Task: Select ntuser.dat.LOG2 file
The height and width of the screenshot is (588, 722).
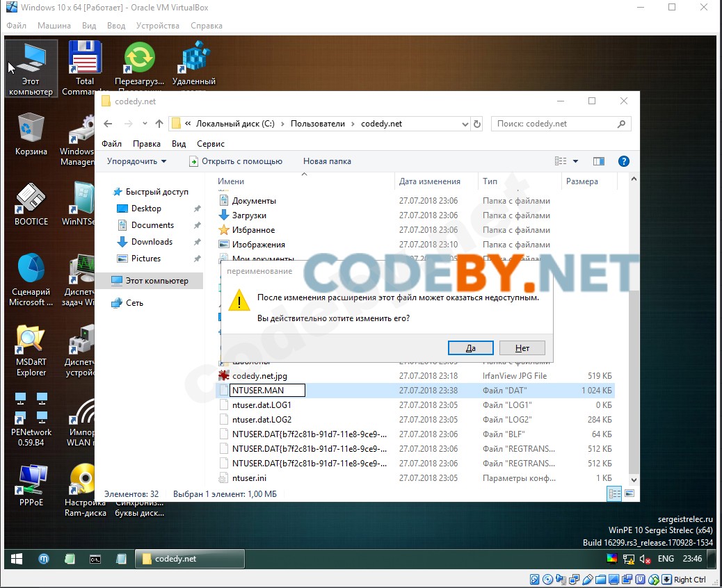Action: tap(262, 420)
